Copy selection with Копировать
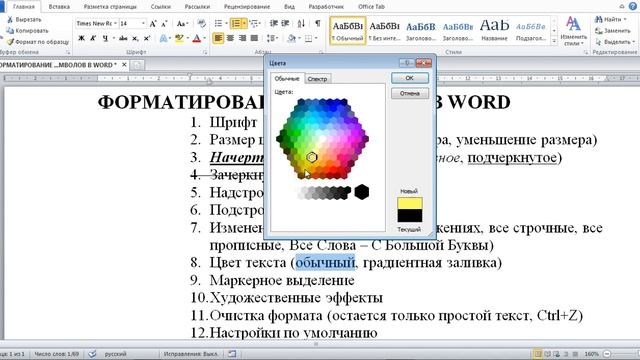The width and height of the screenshot is (640, 360). pos(27,31)
